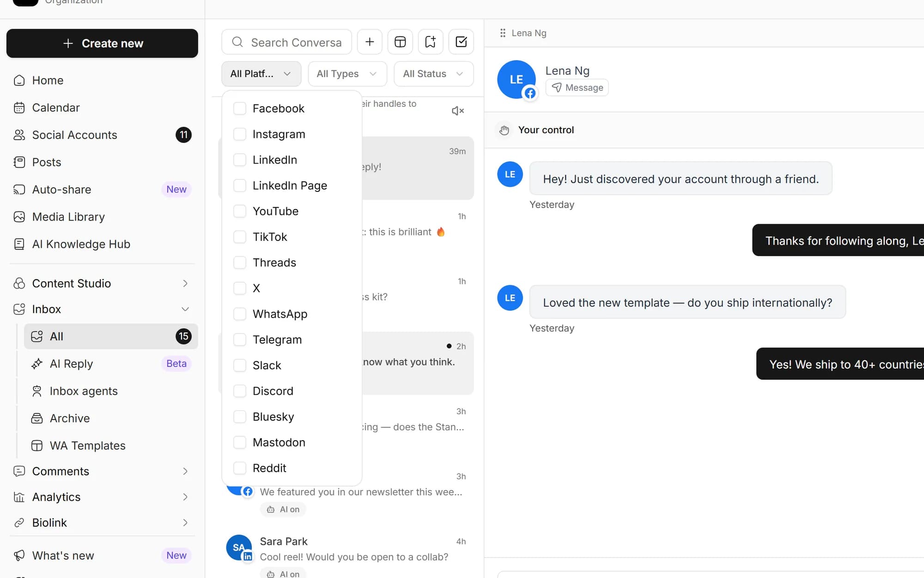Click the drag handle beside Lena Ng tab
The height and width of the screenshot is (578, 924).
pyautogui.click(x=503, y=33)
